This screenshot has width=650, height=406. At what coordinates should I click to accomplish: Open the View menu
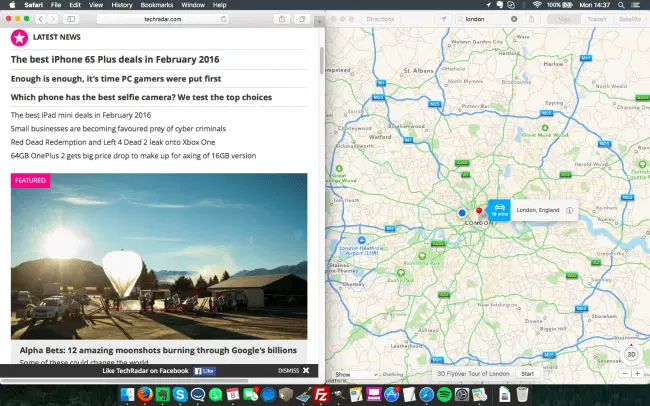[96, 5]
